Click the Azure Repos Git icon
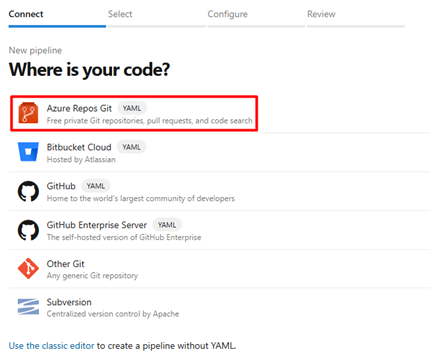Screen dimensions: 435x362 click(x=28, y=113)
